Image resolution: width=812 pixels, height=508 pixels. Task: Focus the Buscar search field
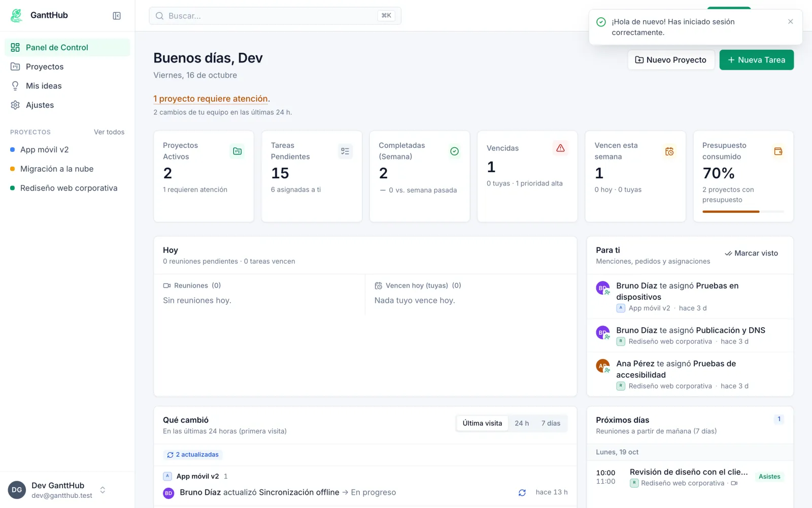click(x=275, y=16)
